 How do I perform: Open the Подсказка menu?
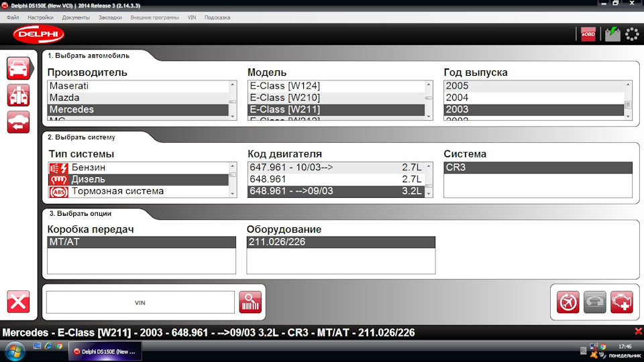click(217, 17)
